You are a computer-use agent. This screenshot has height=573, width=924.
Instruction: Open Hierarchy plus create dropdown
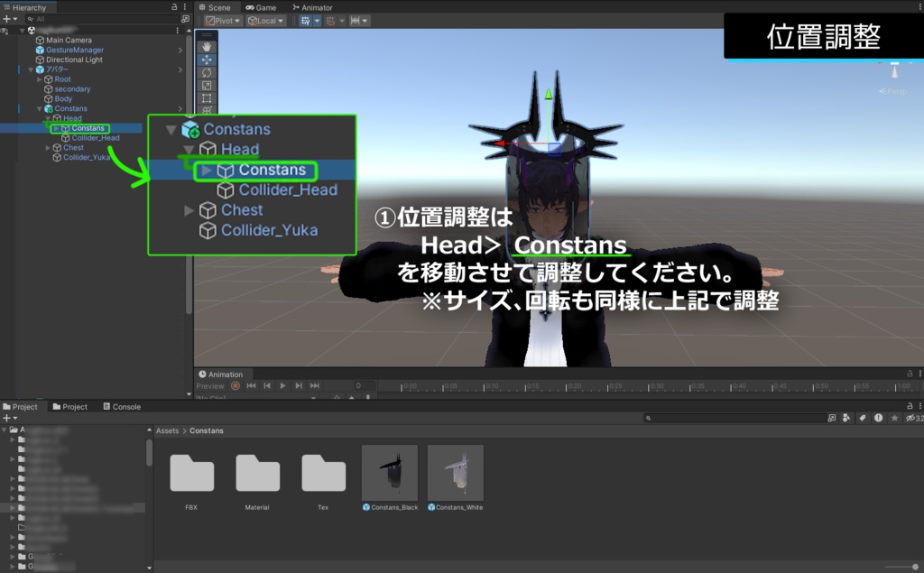(10, 19)
